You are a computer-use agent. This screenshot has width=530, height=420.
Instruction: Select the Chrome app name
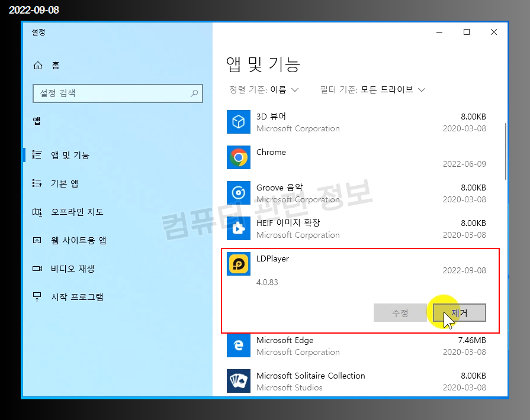[271, 152]
